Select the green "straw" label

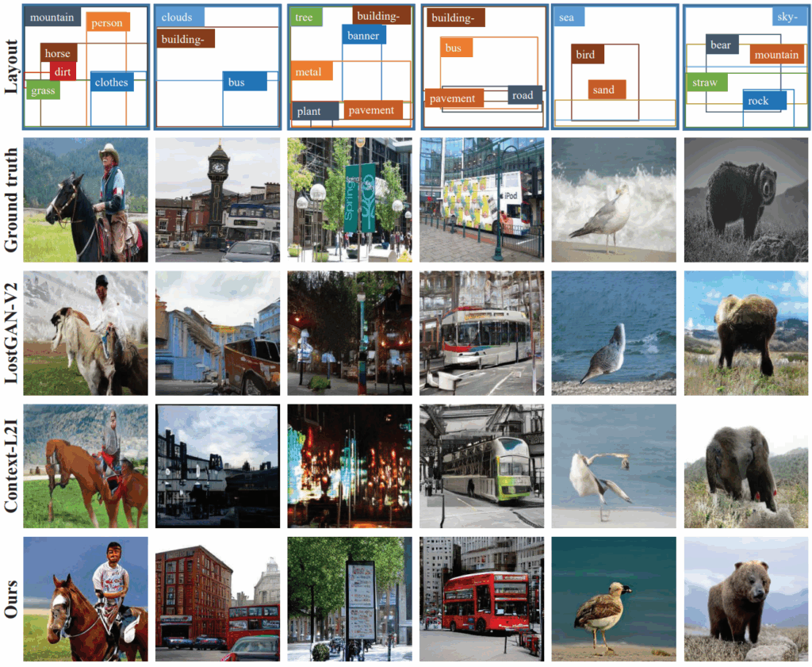pyautogui.click(x=704, y=82)
